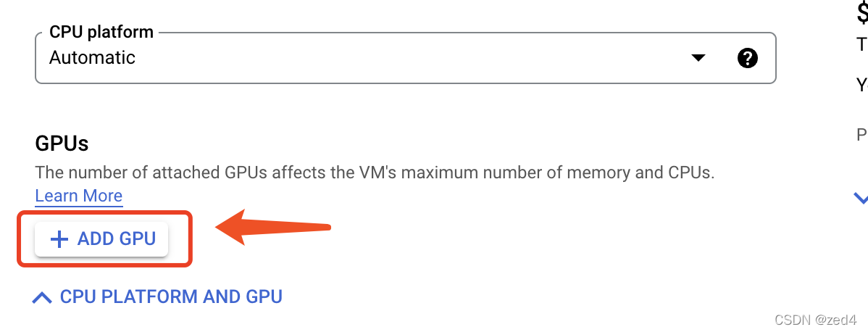The width and height of the screenshot is (868, 332).
Task: Click the CPU platform dropdown arrow
Action: point(698,58)
